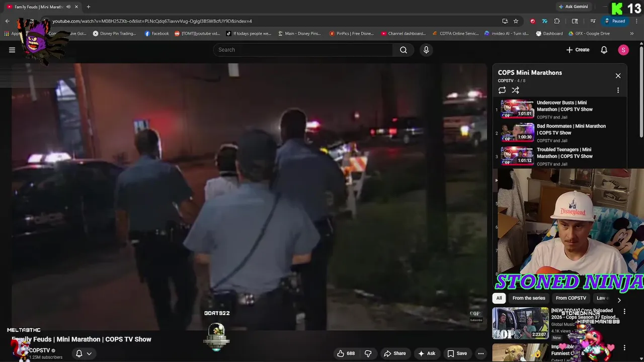
Task: Play Troubled Teenagers Mini Marathon video
Action: 559,156
